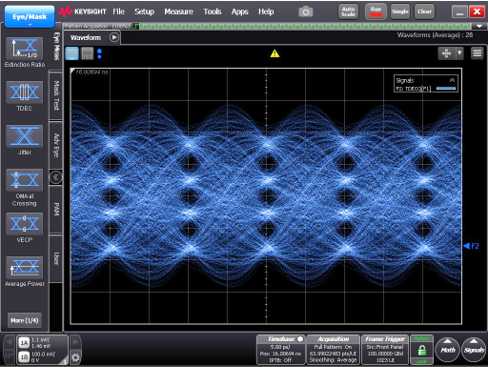Click the Auto Scale button
Screen dimensions: 488x367
coord(348,12)
